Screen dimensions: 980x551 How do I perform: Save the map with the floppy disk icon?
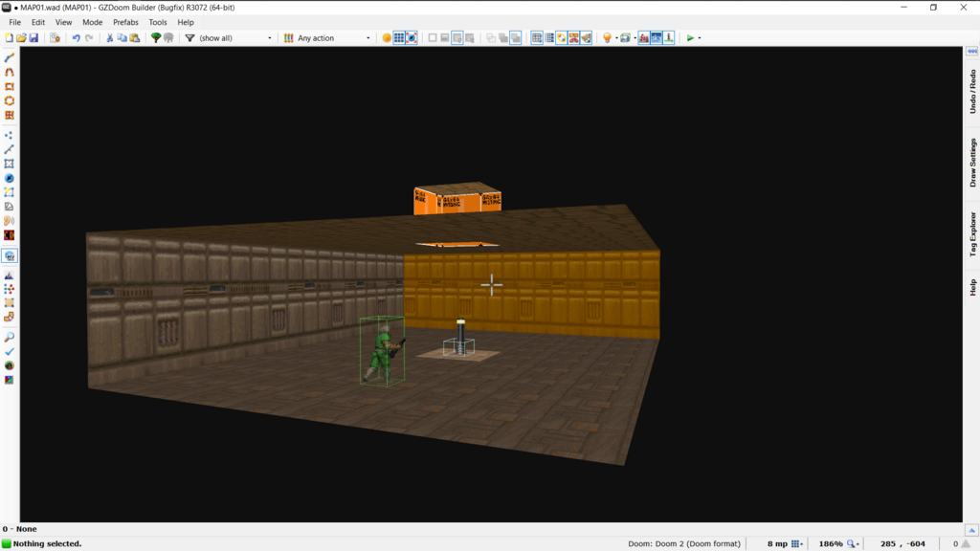[x=33, y=38]
